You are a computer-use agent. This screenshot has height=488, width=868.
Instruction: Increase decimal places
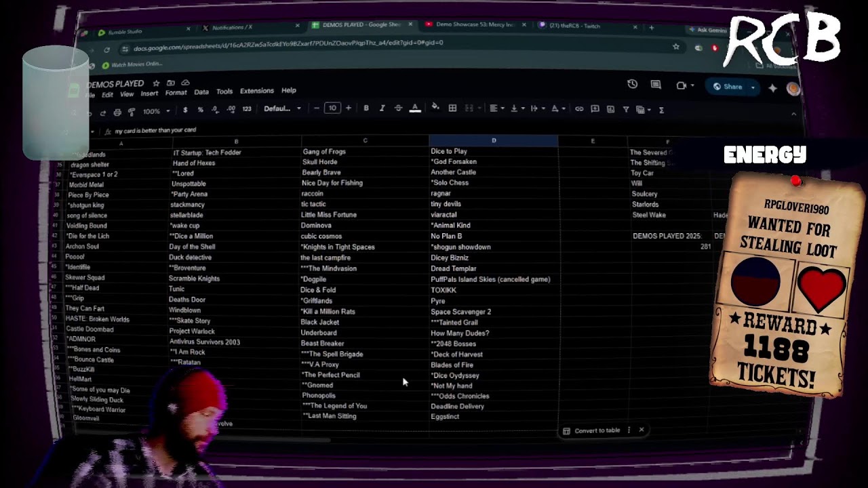click(231, 109)
